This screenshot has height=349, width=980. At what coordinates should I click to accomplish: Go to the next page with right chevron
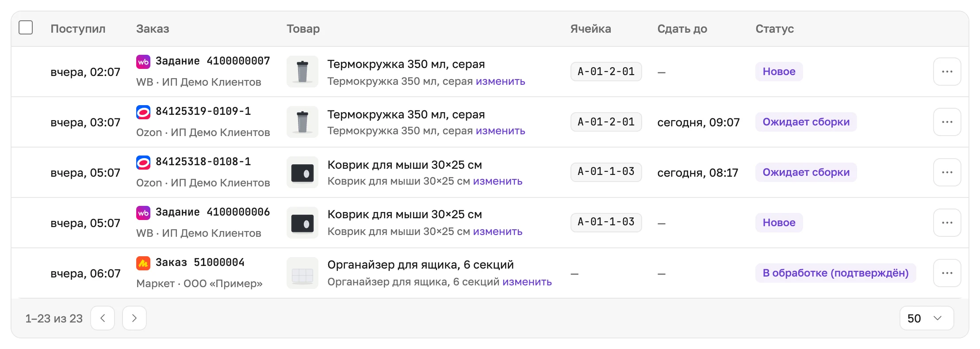(134, 318)
